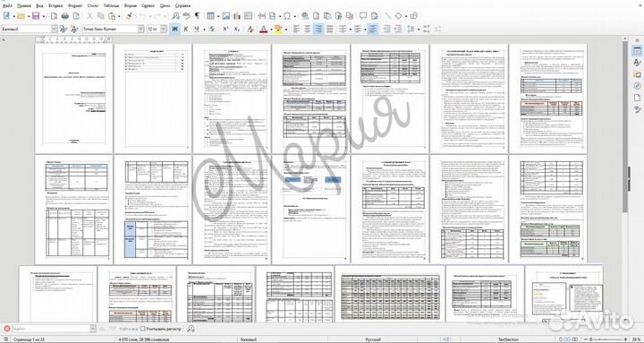Open the Times New Roman font dropdown

(141, 29)
